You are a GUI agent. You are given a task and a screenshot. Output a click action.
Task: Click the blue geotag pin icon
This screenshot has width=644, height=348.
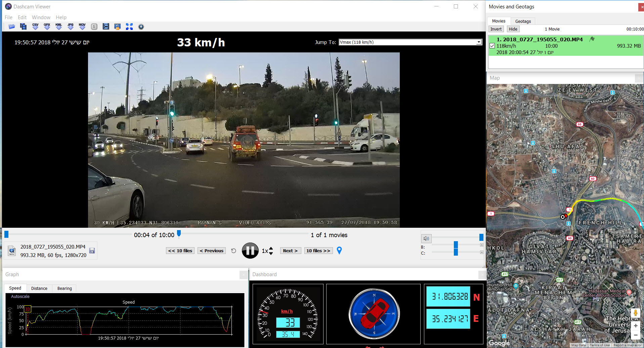point(339,251)
